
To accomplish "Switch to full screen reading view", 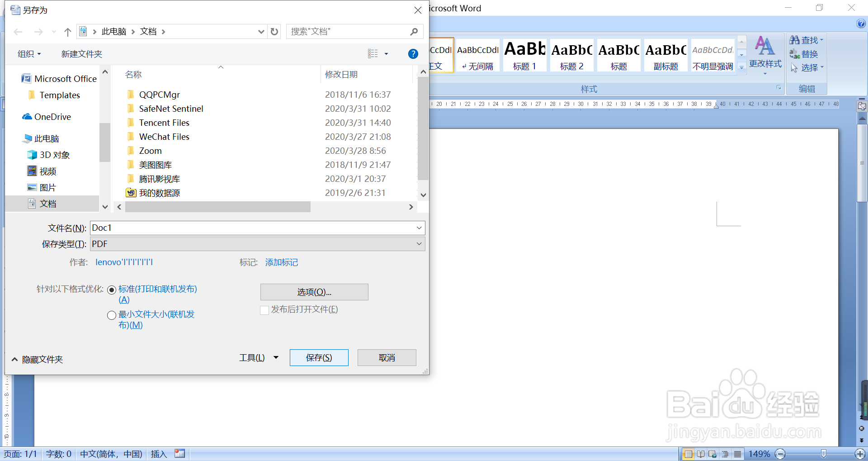I will (701, 454).
